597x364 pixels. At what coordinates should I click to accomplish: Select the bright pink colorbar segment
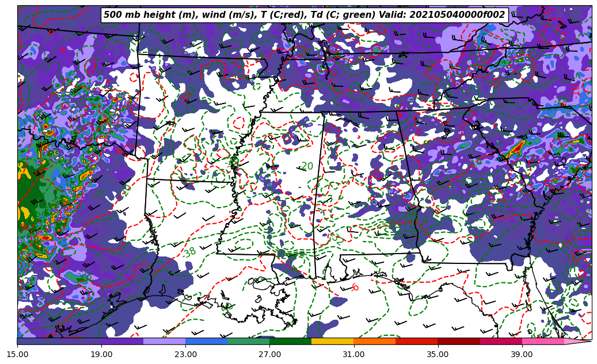coord(542,341)
